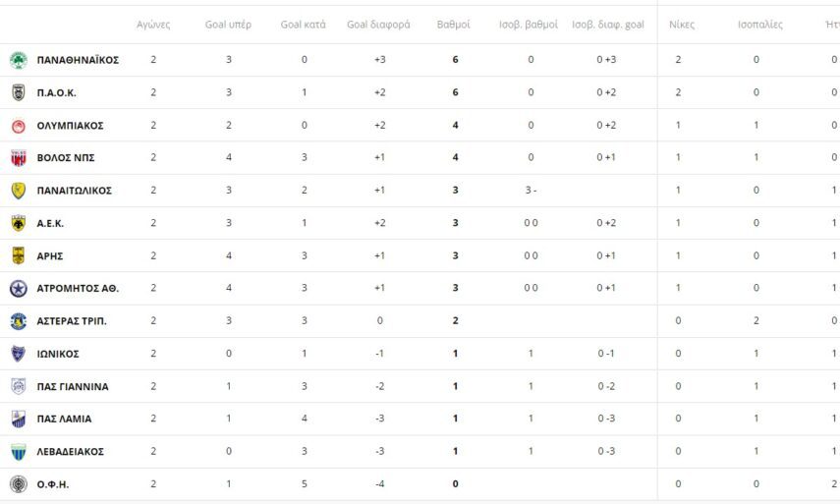The width and height of the screenshot is (840, 504).
Task: Sort by Goal υπέρ column header
Action: [228, 25]
